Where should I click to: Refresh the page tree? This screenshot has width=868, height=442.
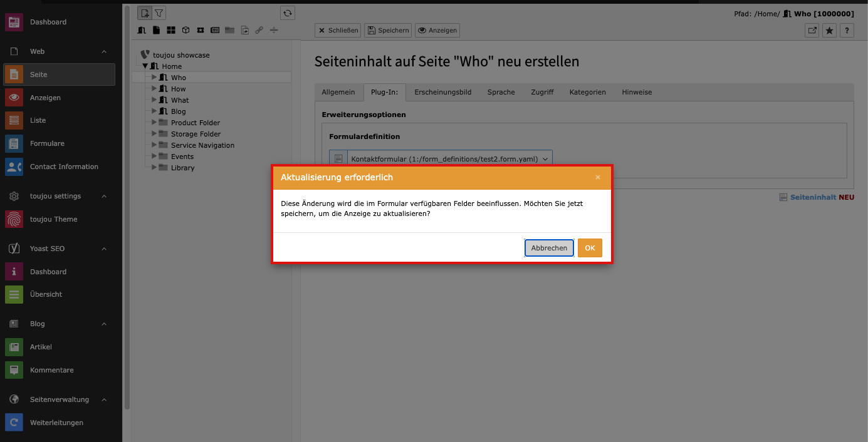pos(287,13)
